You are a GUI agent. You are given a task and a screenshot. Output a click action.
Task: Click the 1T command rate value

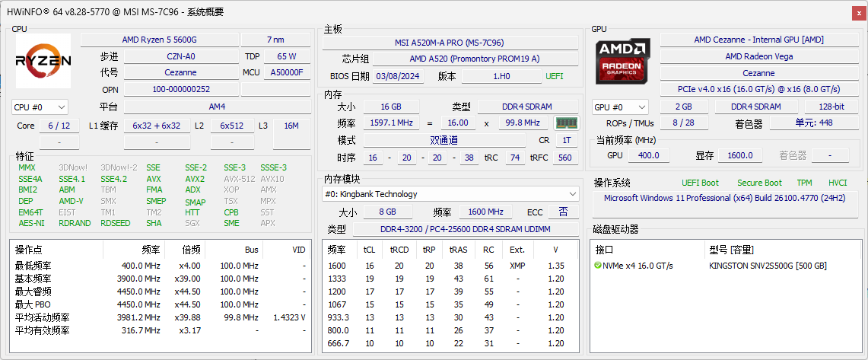(x=566, y=141)
